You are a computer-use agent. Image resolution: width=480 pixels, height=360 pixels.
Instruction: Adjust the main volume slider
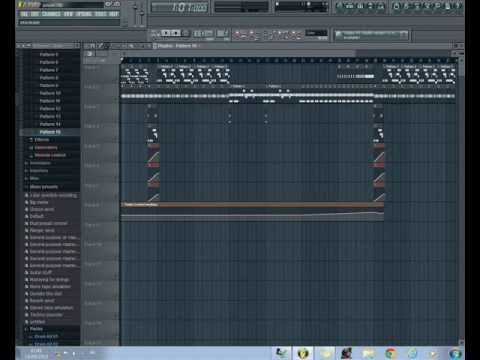tap(135, 13)
